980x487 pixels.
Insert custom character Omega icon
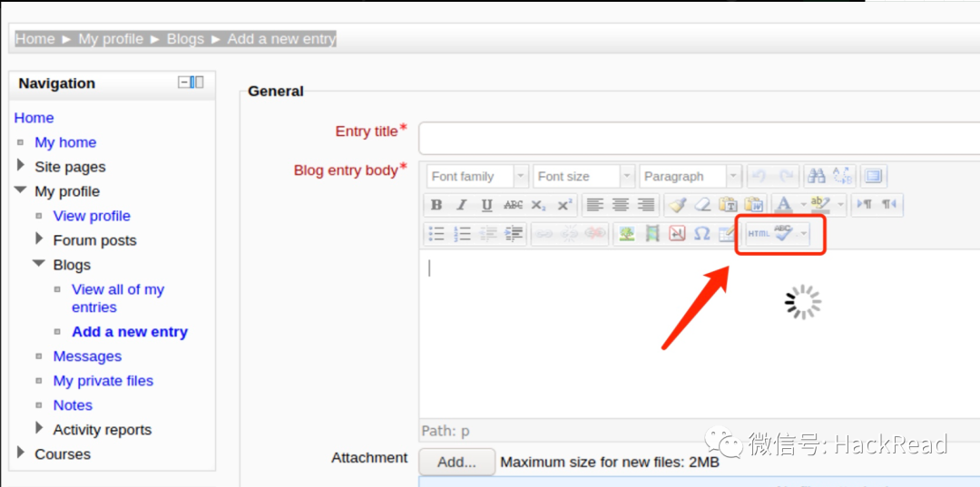702,233
